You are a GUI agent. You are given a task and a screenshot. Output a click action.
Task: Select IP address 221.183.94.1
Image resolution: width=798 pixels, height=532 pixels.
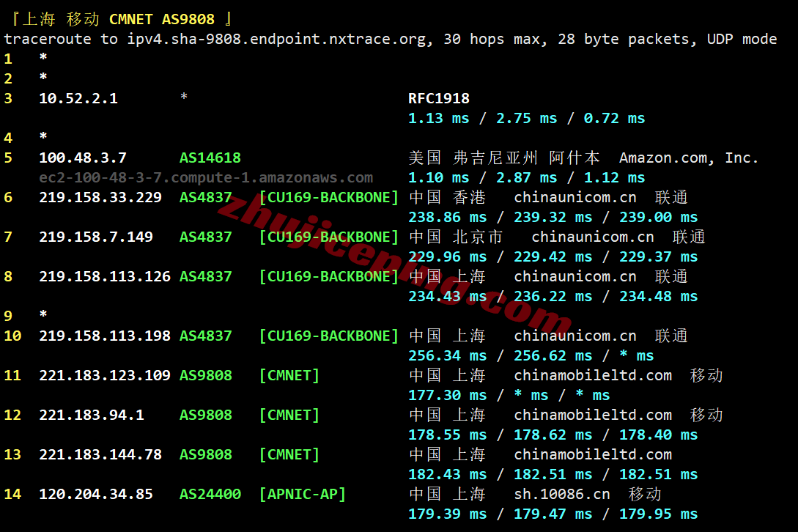tap(92, 415)
